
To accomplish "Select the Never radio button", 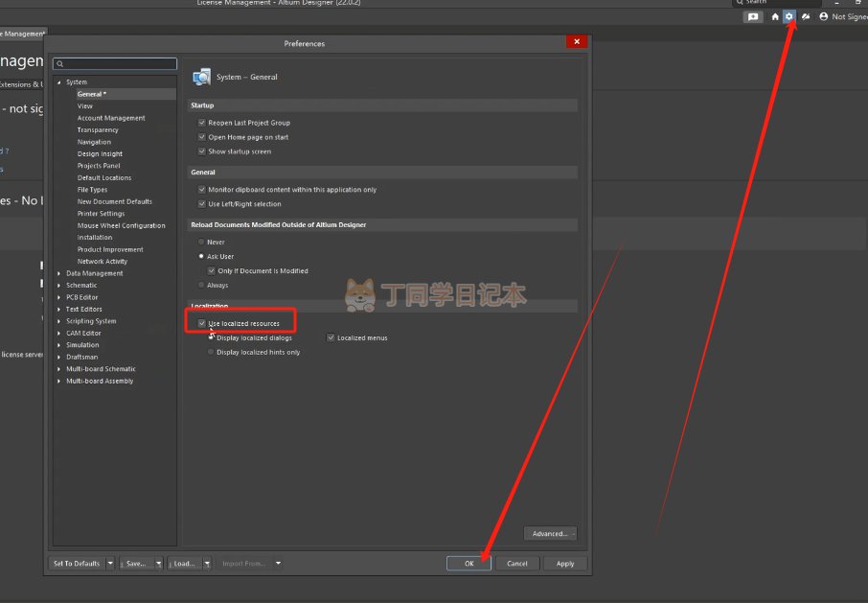I will point(201,243).
